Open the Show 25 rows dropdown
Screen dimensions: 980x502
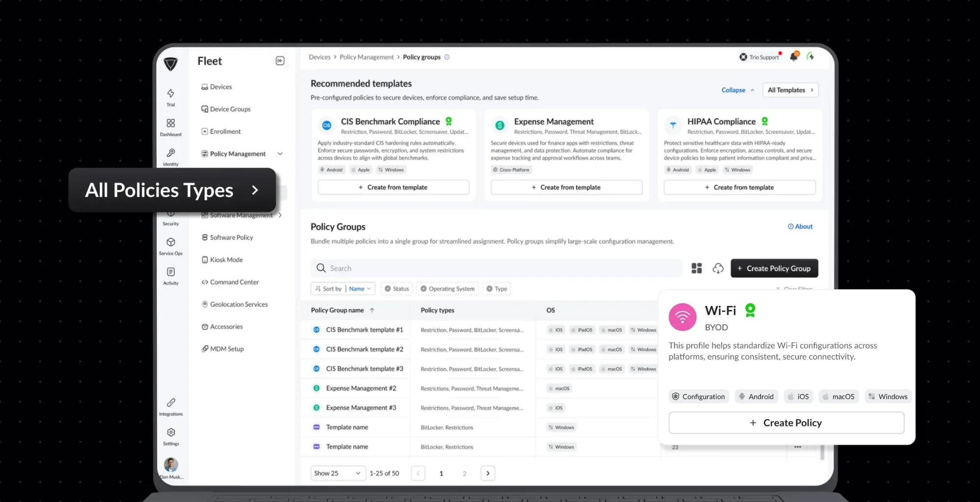(x=338, y=473)
